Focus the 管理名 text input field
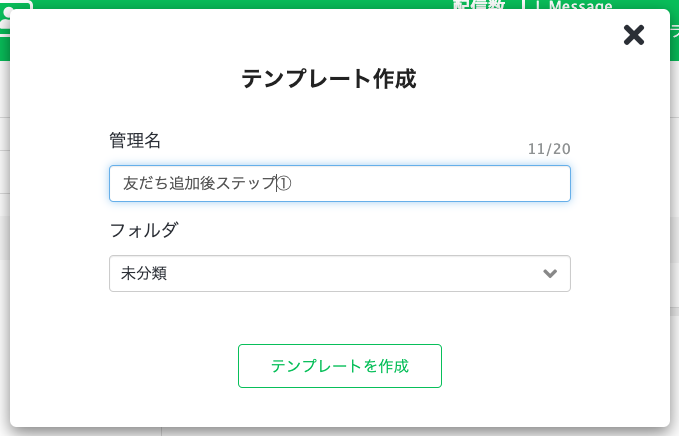The width and height of the screenshot is (679, 436). pos(339,184)
